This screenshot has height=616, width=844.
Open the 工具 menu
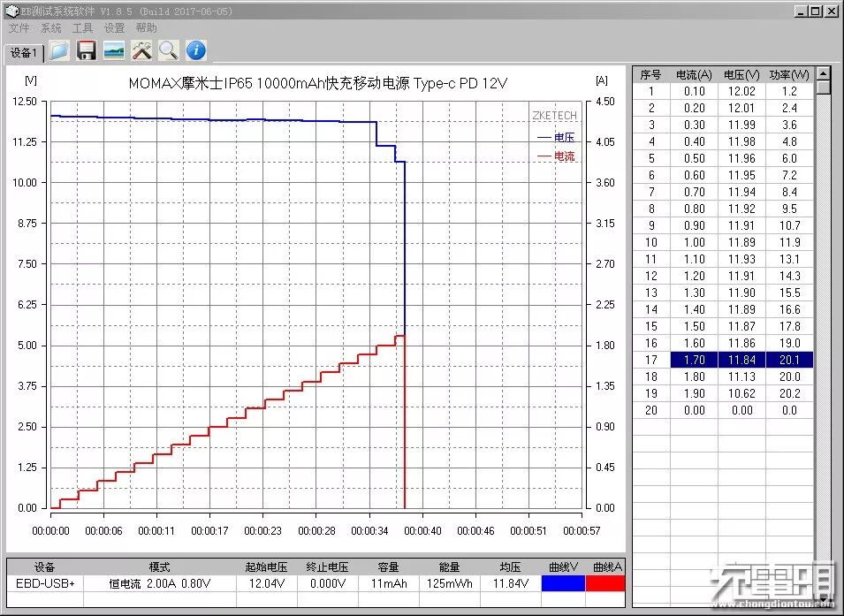click(x=82, y=28)
